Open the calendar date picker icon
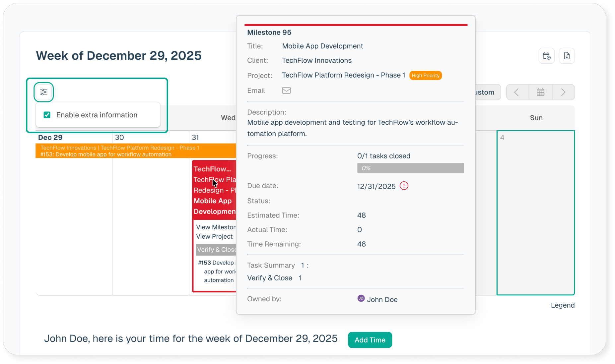 click(540, 92)
